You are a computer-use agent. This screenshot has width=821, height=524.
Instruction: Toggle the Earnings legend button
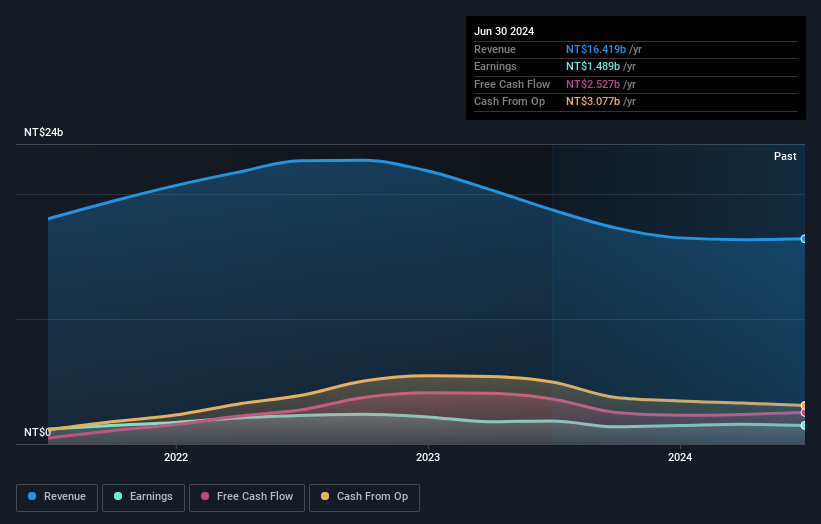(143, 497)
